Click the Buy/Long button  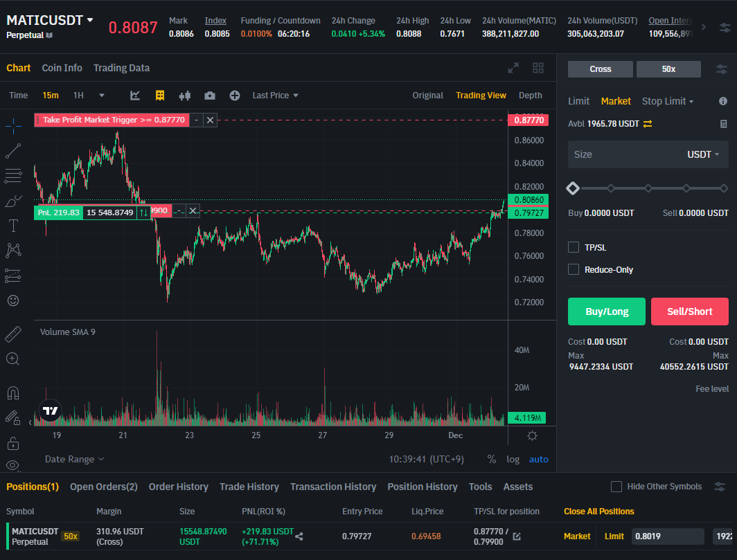tap(607, 311)
